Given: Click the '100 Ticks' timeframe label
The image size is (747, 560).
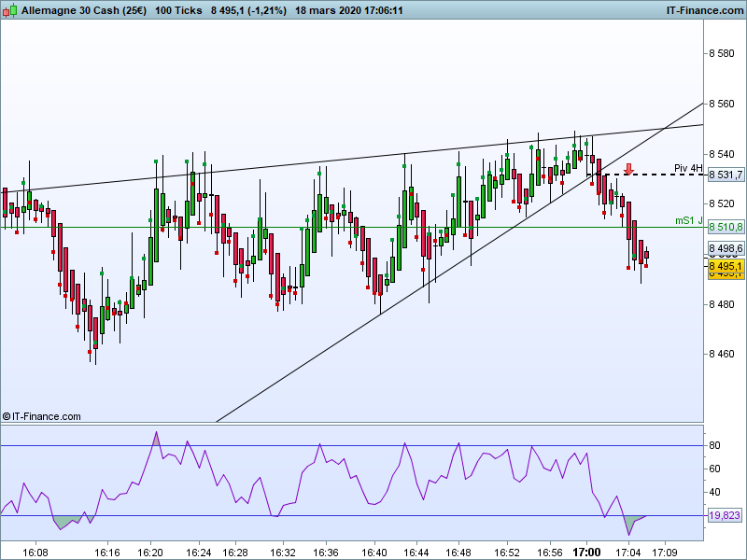Looking at the screenshot, I should 178,10.
